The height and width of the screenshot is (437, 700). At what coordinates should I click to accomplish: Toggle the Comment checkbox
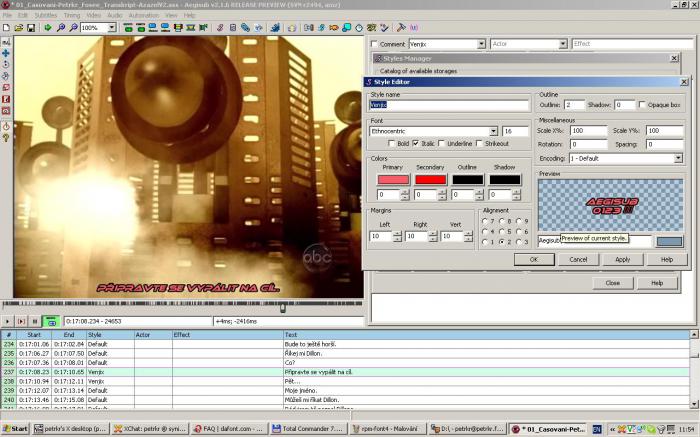[x=375, y=44]
